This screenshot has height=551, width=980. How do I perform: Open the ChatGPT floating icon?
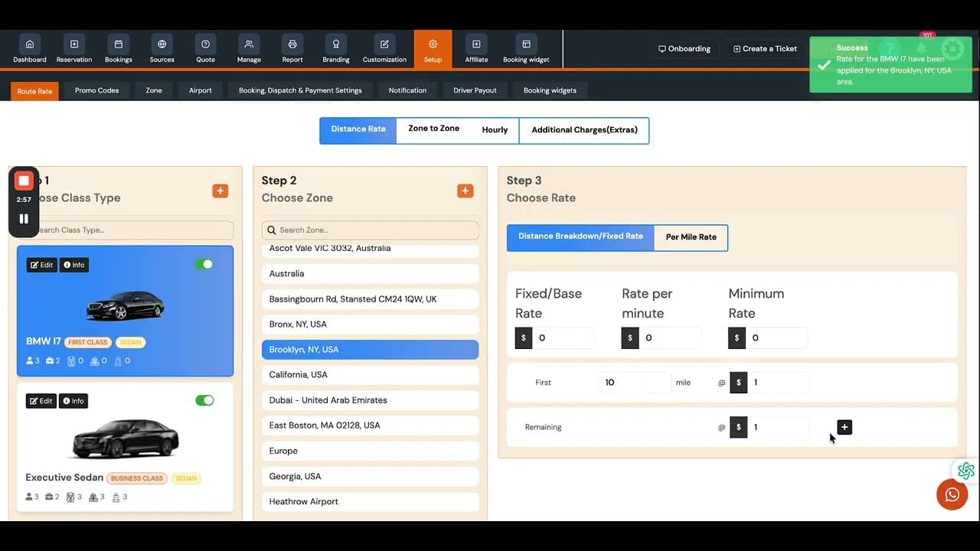tap(965, 471)
